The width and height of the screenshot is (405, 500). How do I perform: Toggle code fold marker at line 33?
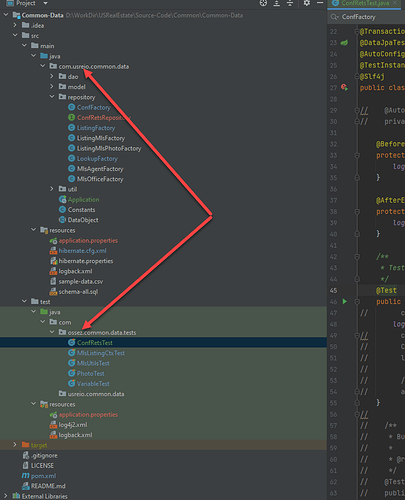click(357, 155)
